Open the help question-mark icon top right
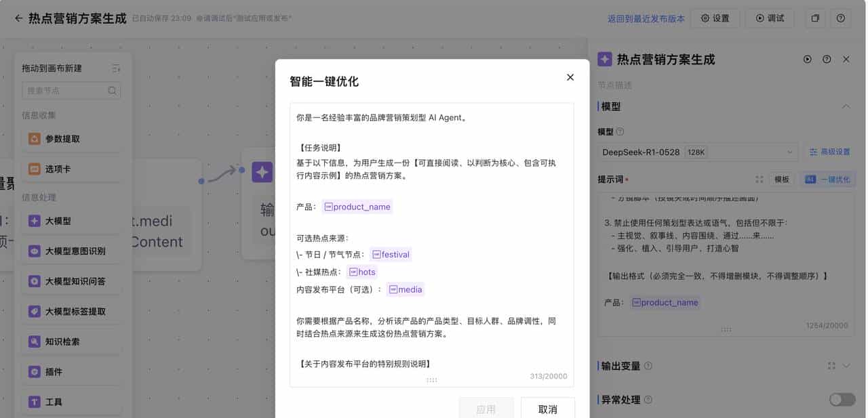This screenshot has height=418, width=868. (840, 18)
